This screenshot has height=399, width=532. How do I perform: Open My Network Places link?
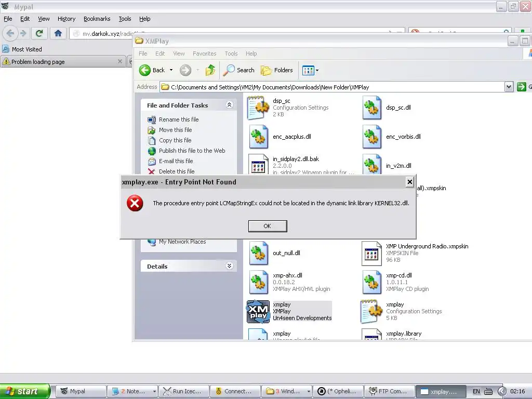(182, 242)
